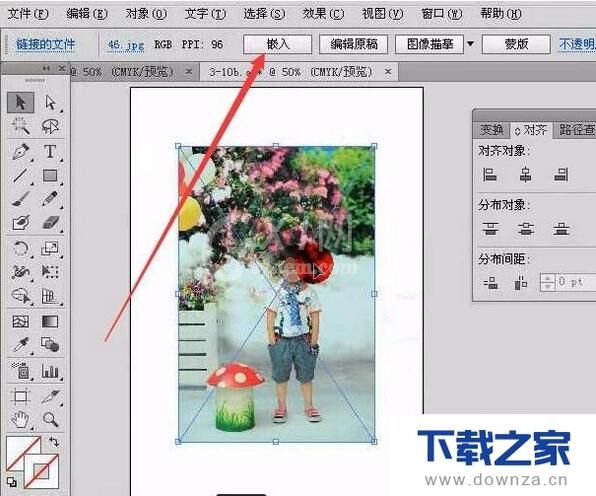
Task: Select the Shape Builder tool
Action: pos(21,295)
